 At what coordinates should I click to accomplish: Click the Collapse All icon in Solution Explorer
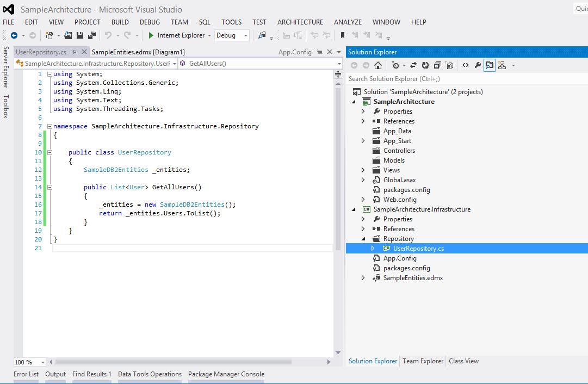(x=437, y=65)
